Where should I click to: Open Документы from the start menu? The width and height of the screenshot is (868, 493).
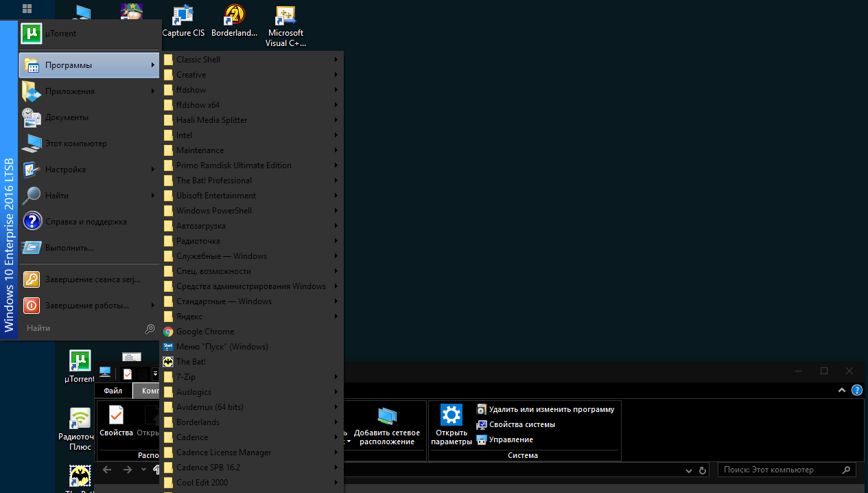89,117
